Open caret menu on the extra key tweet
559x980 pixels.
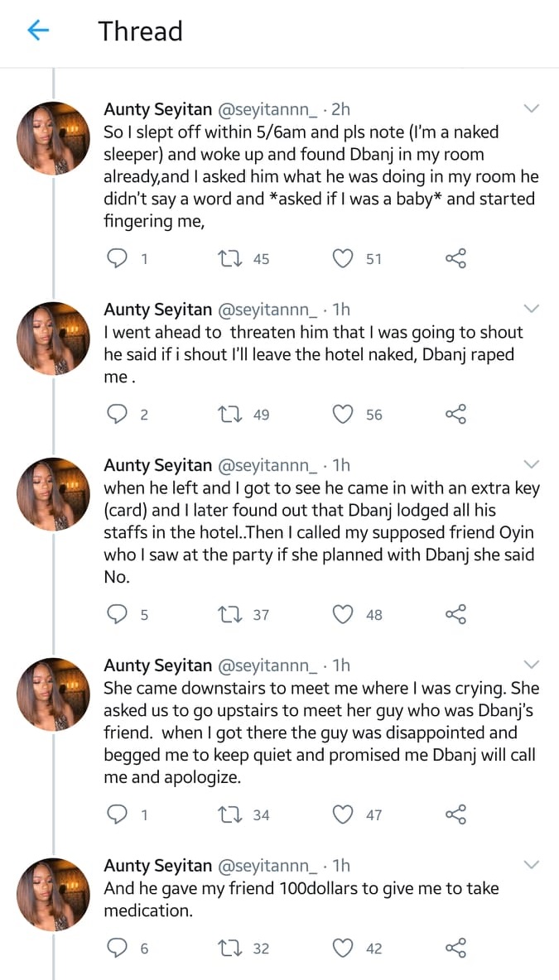(x=532, y=464)
